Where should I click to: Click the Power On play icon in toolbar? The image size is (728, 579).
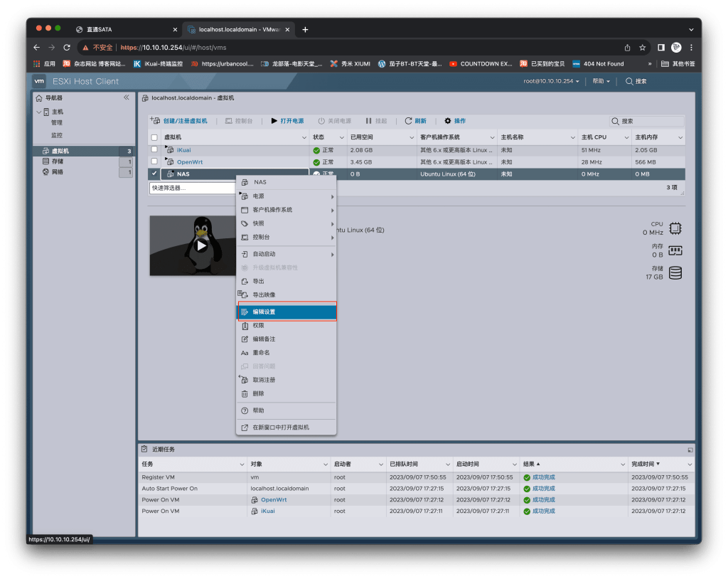(x=274, y=121)
